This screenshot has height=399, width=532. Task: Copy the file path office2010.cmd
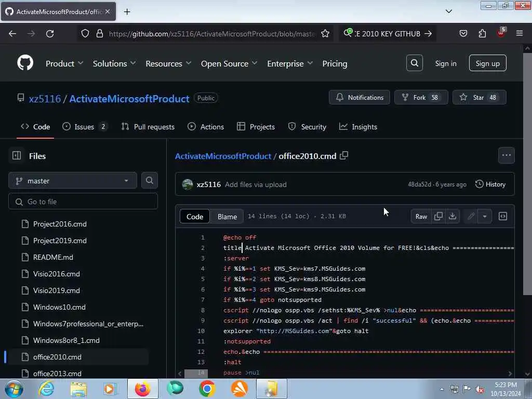pyautogui.click(x=344, y=156)
